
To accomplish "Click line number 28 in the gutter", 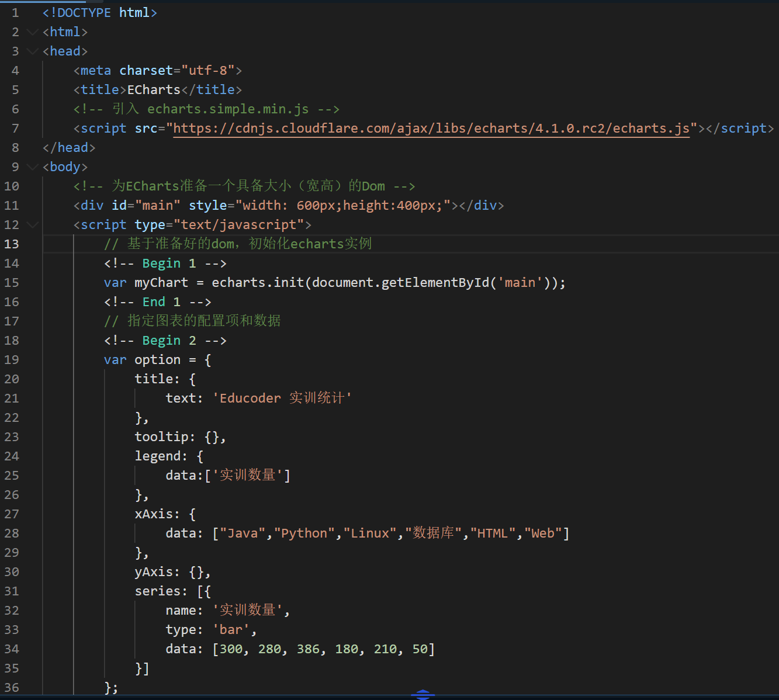I will tap(12, 533).
